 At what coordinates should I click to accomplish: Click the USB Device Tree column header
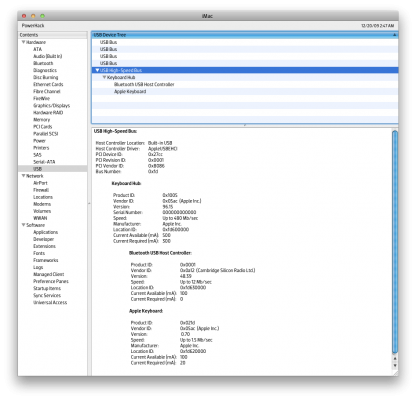pyautogui.click(x=245, y=35)
